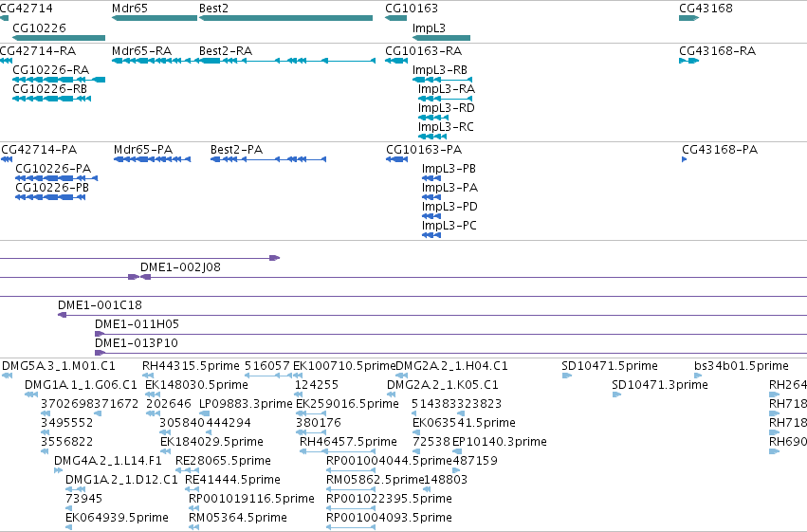
Task: Select the CG10226-PB protein label
Action: tap(52, 188)
